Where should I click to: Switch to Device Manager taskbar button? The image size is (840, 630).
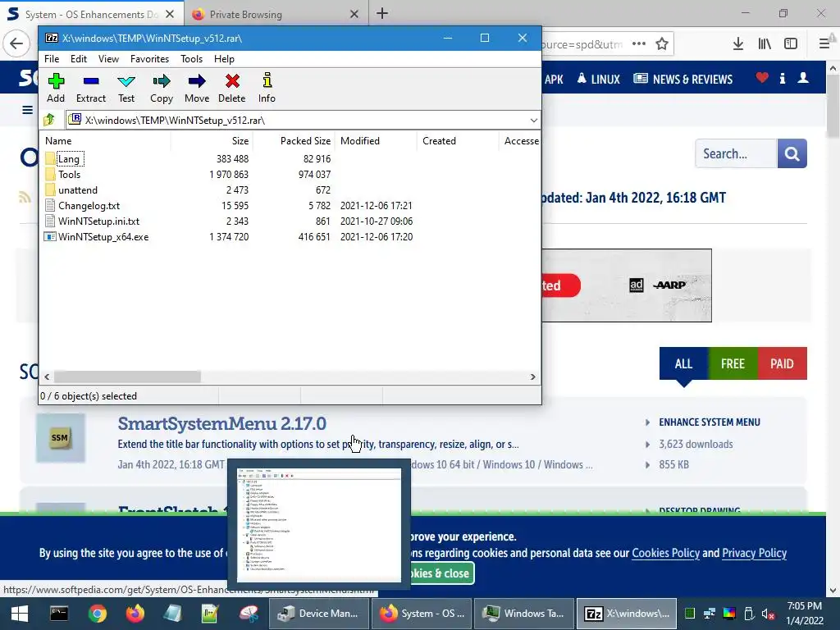[319, 614]
